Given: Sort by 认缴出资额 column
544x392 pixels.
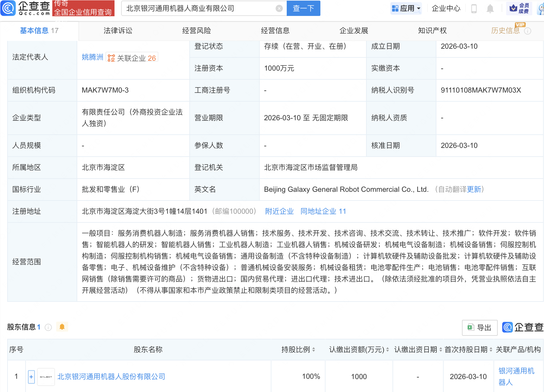Looking at the screenshot, I should coord(387,350).
